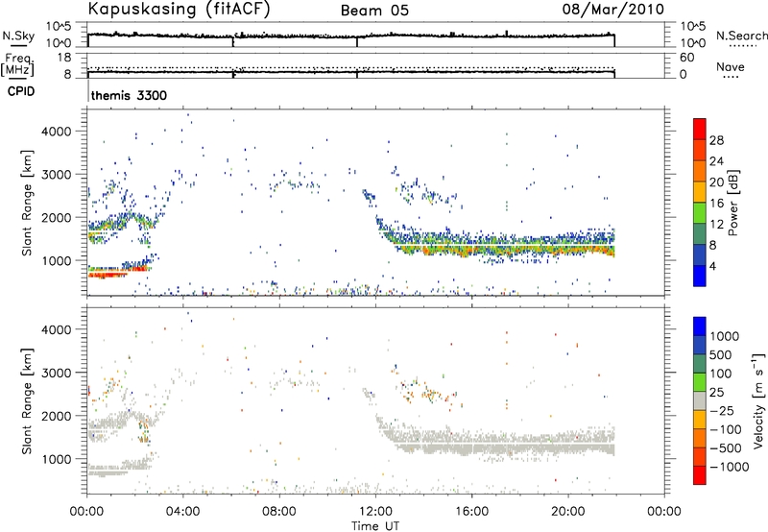Click the 'CPID' label
This screenshot has width=768, height=532.
click(21, 91)
